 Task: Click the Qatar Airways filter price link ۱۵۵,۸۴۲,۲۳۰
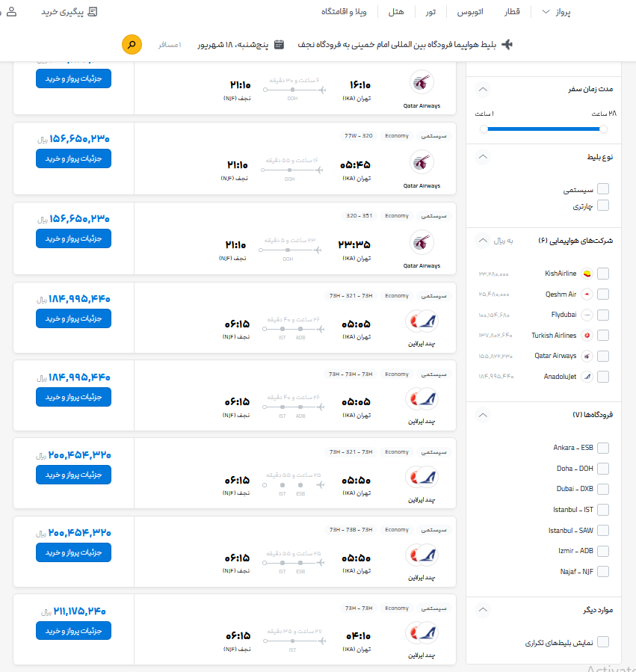pyautogui.click(x=493, y=356)
